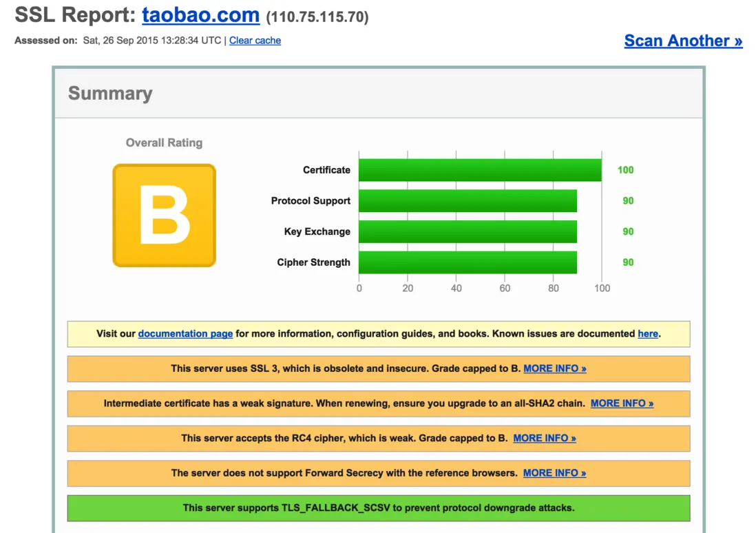The width and height of the screenshot is (756, 533).
Task: Click the Summary section heading
Action: (110, 94)
